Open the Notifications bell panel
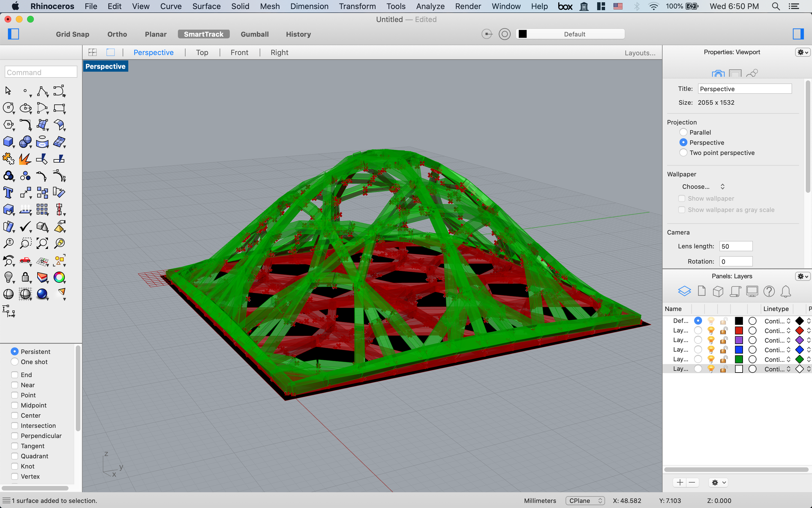 pos(786,291)
